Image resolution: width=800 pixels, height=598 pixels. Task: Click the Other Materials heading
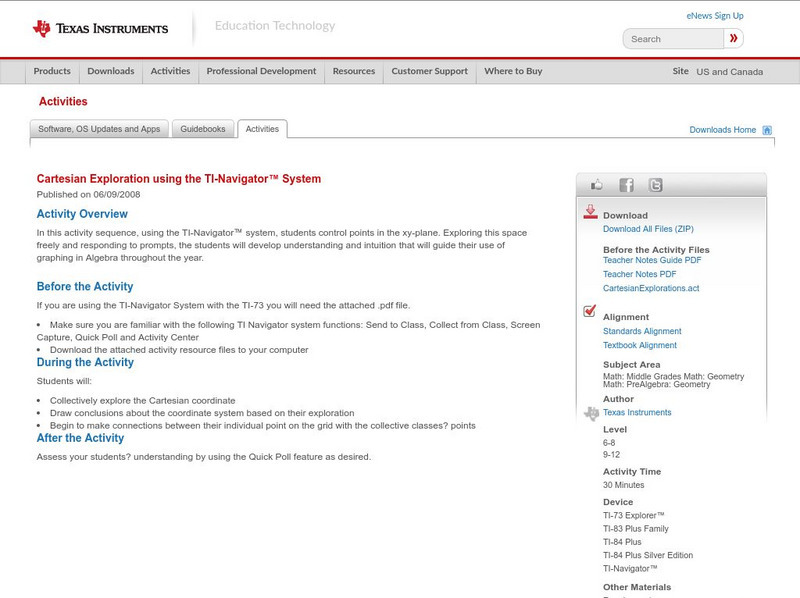pyautogui.click(x=637, y=587)
